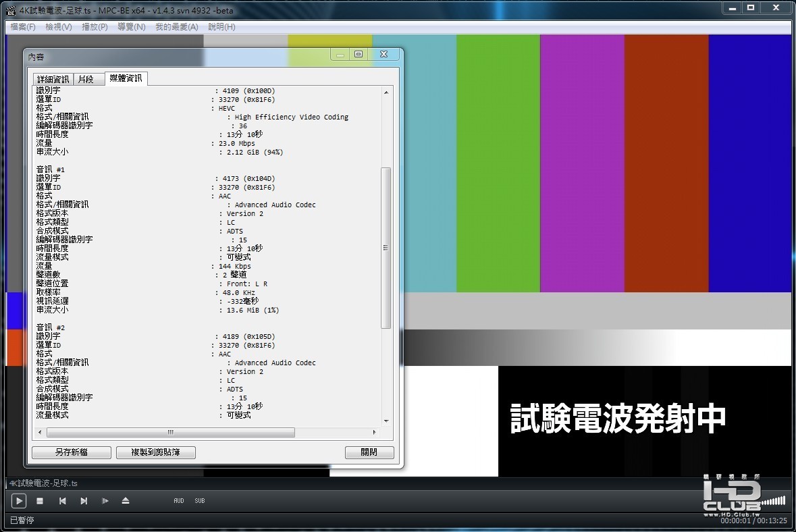
Task: Click the Eject/open file icon
Action: pos(126,501)
